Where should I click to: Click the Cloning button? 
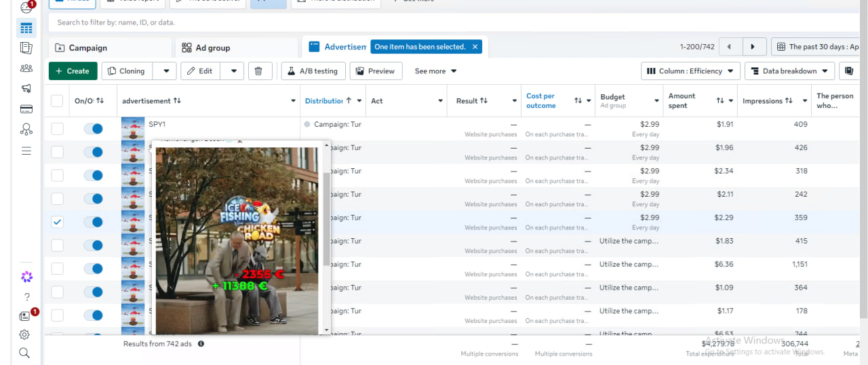pos(127,71)
